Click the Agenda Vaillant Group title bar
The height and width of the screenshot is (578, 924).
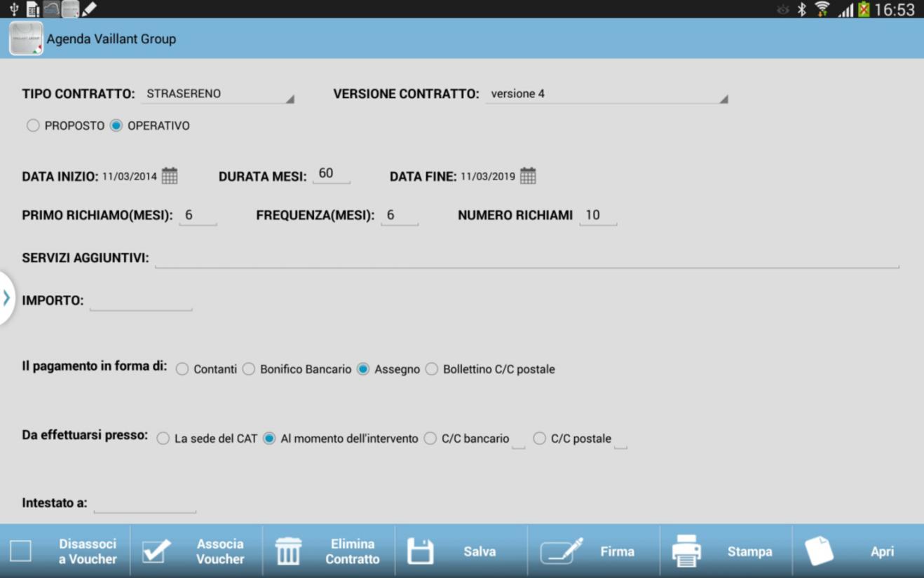(x=112, y=39)
